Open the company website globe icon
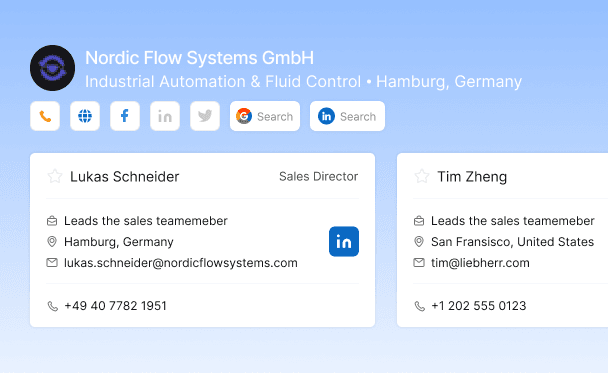 [x=85, y=116]
